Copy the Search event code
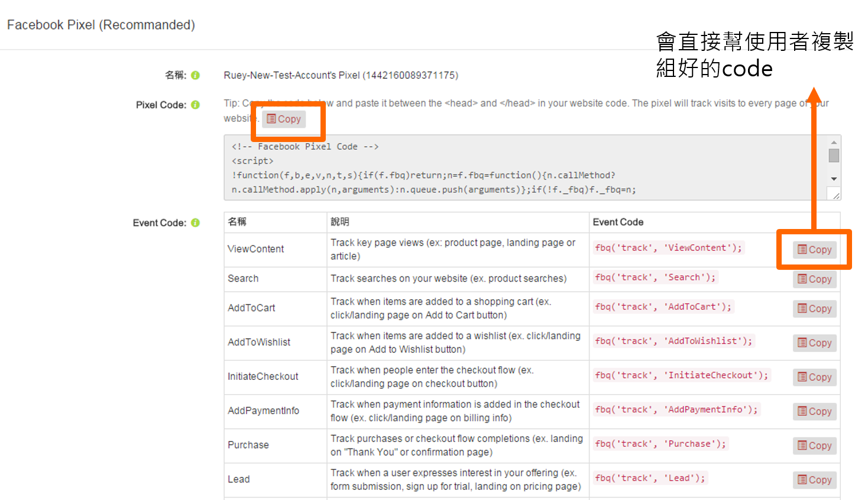The width and height of the screenshot is (868, 500). [x=814, y=279]
